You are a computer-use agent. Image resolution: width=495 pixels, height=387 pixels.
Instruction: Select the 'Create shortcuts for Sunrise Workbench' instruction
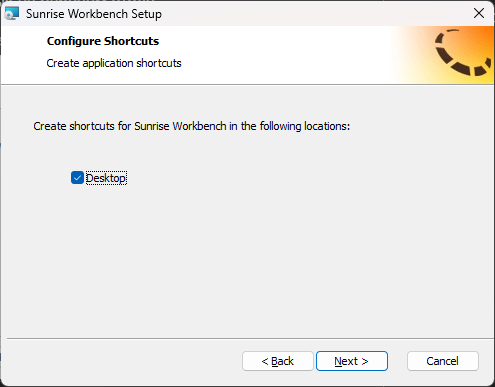[192, 126]
